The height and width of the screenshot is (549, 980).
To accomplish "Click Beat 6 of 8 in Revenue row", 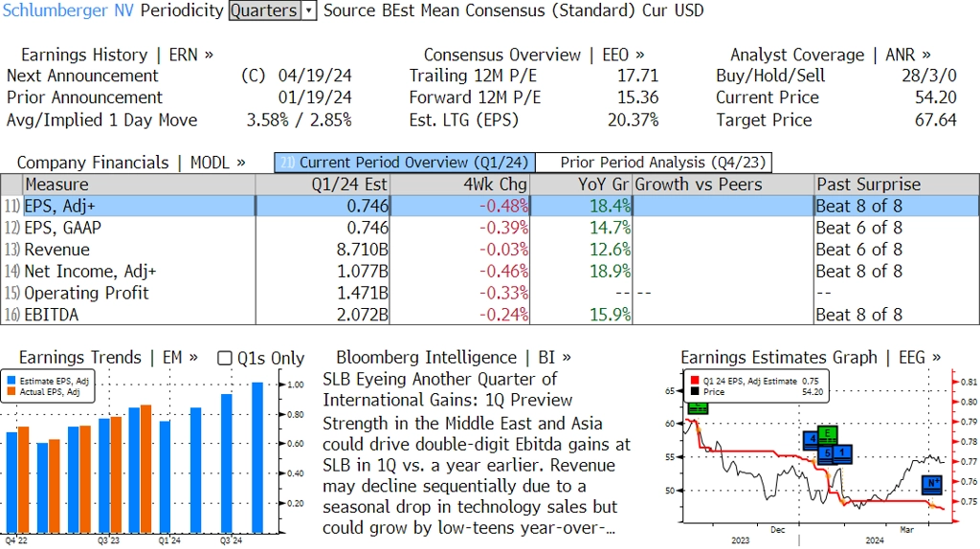I will pos(858,250).
